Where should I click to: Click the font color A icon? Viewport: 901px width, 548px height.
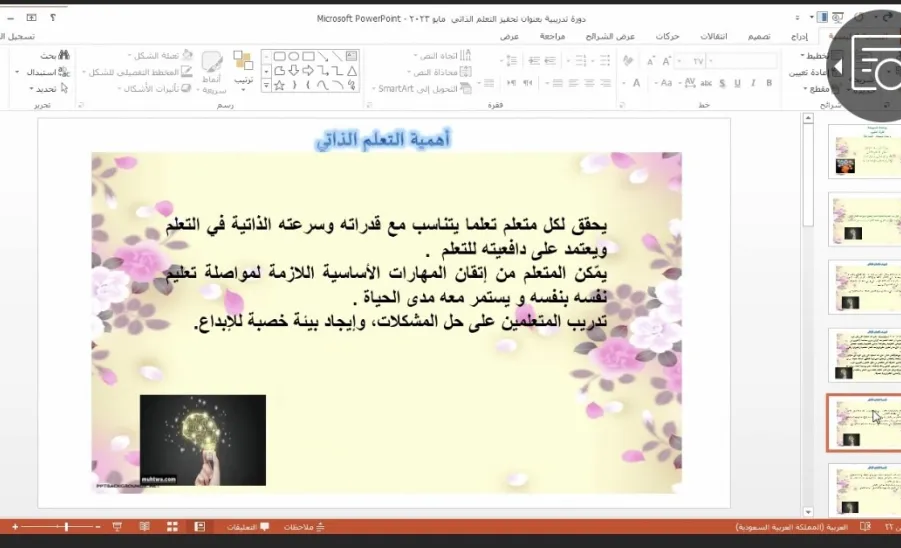(636, 83)
